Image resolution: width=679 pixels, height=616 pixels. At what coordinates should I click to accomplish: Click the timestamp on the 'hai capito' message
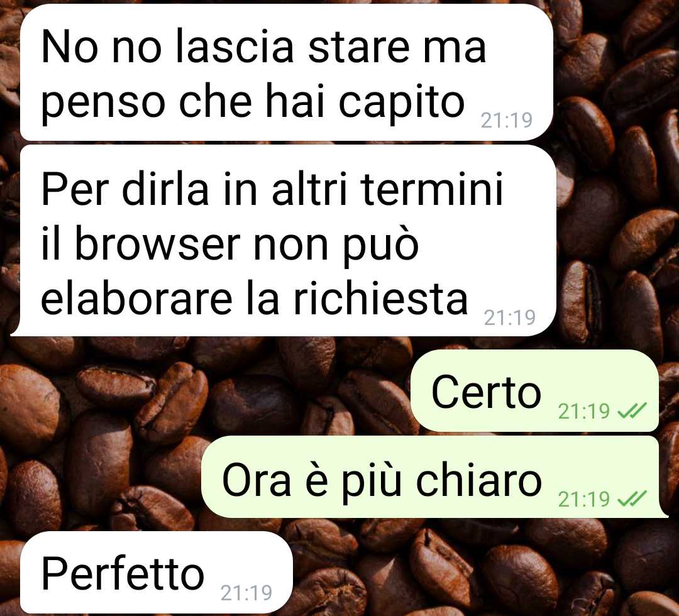(x=506, y=120)
